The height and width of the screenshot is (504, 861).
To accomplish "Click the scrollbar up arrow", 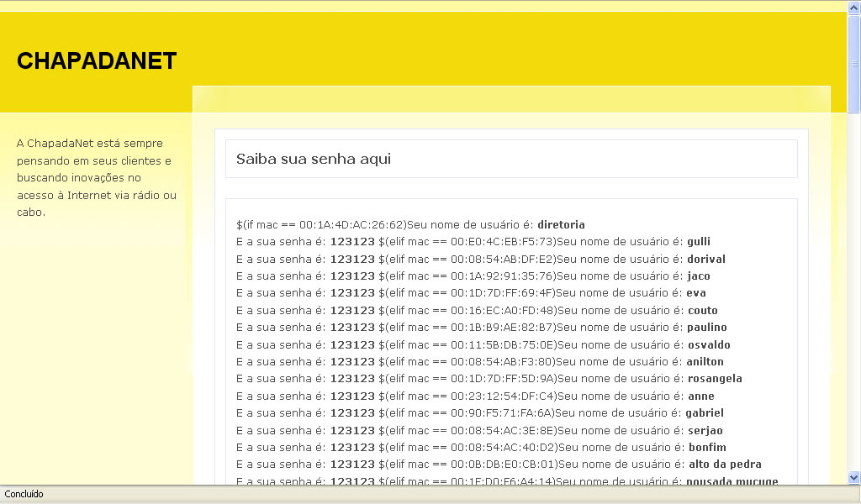I will tap(854, 7).
